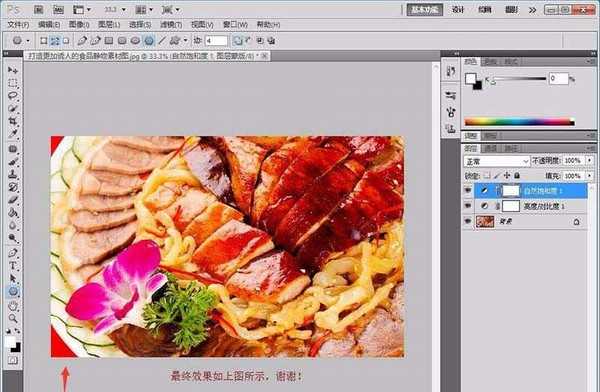Switch to Fill Pixels mode in options bar
Image resolution: width=600 pixels, height=392 pixels.
point(66,40)
